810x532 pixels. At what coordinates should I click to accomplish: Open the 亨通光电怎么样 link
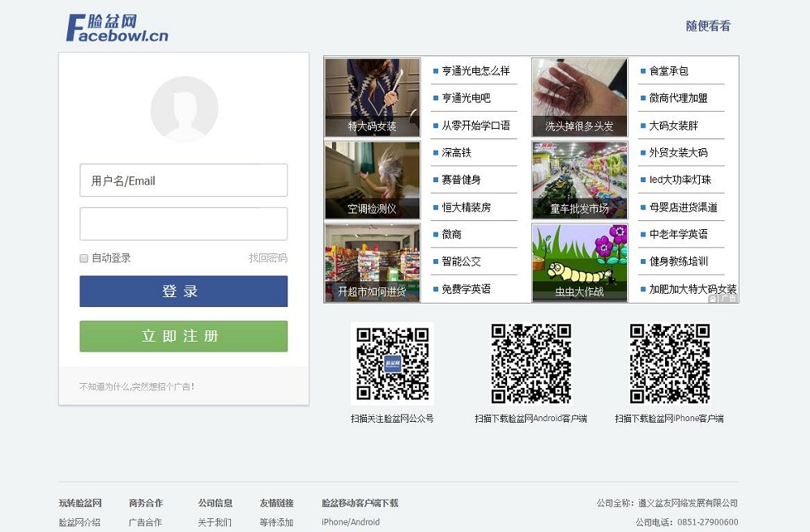coord(475,70)
